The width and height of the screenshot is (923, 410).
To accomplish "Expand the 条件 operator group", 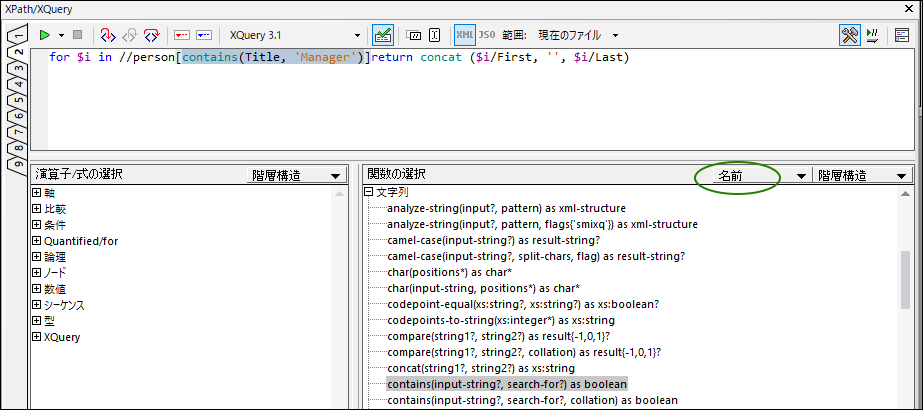I will coord(36,225).
